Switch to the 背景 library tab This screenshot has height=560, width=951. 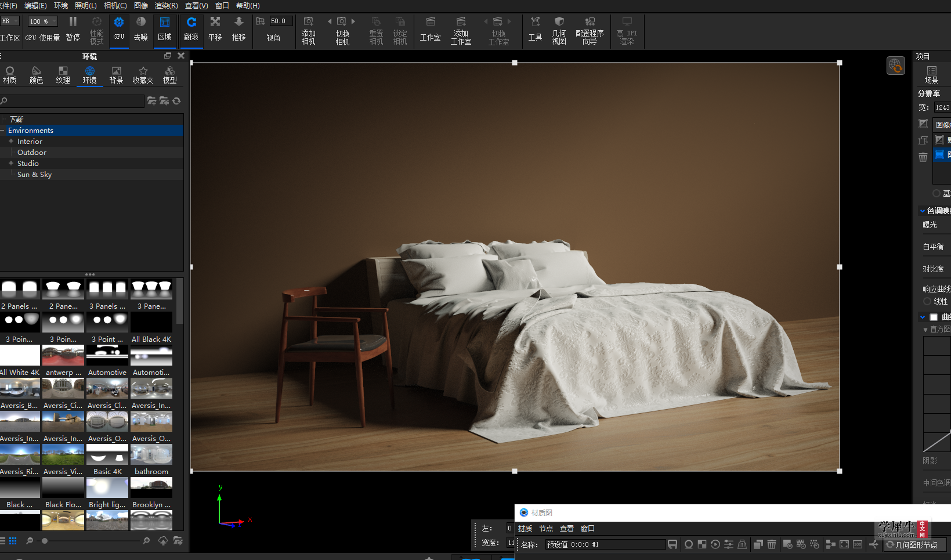tap(116, 75)
